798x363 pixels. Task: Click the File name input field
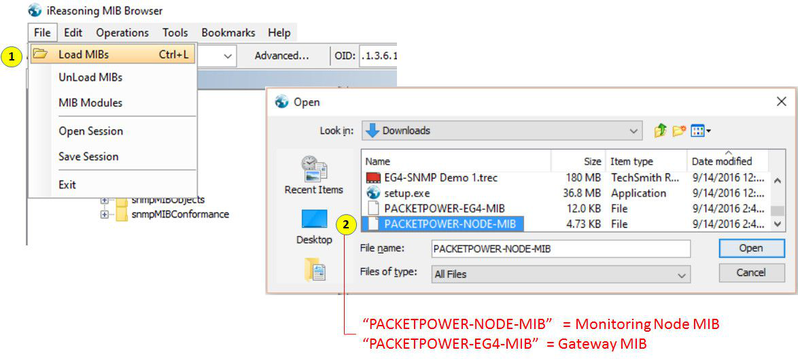561,249
